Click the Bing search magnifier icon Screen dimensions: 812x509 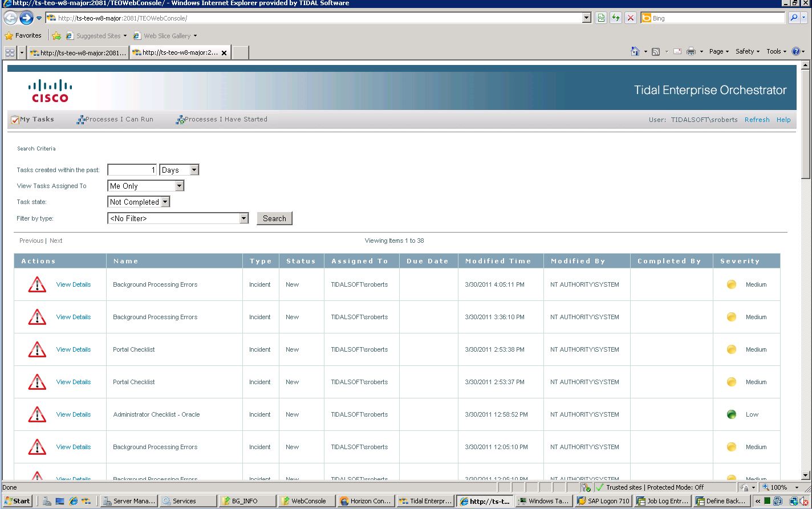pyautogui.click(x=794, y=18)
